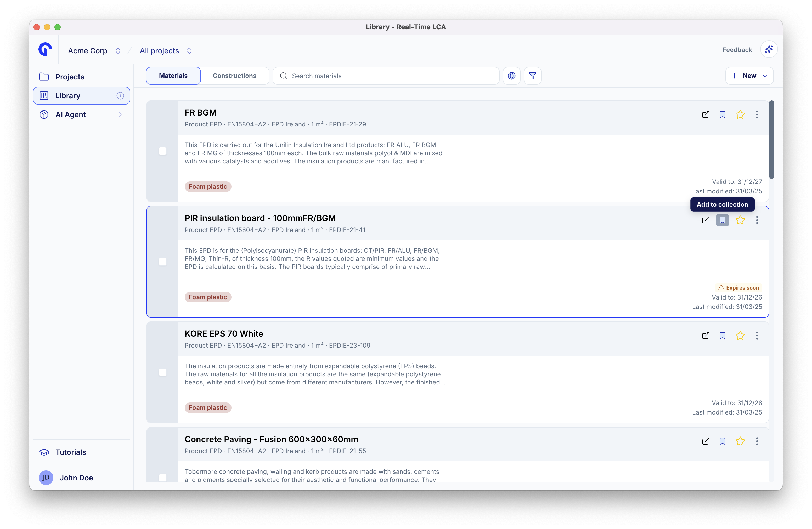Click the Foam plastic tag on FR BGM
This screenshot has height=529, width=812.
(208, 186)
